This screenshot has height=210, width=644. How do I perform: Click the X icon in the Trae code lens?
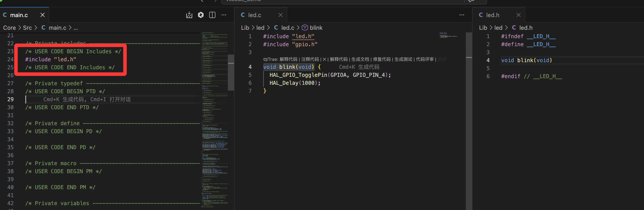click(x=324, y=59)
